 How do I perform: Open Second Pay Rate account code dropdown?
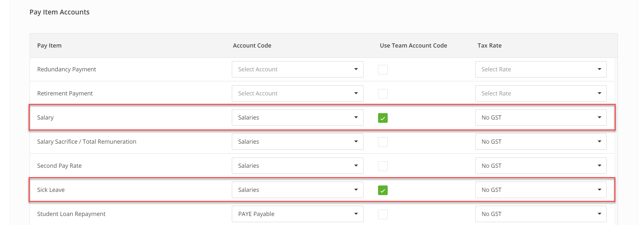click(x=298, y=166)
